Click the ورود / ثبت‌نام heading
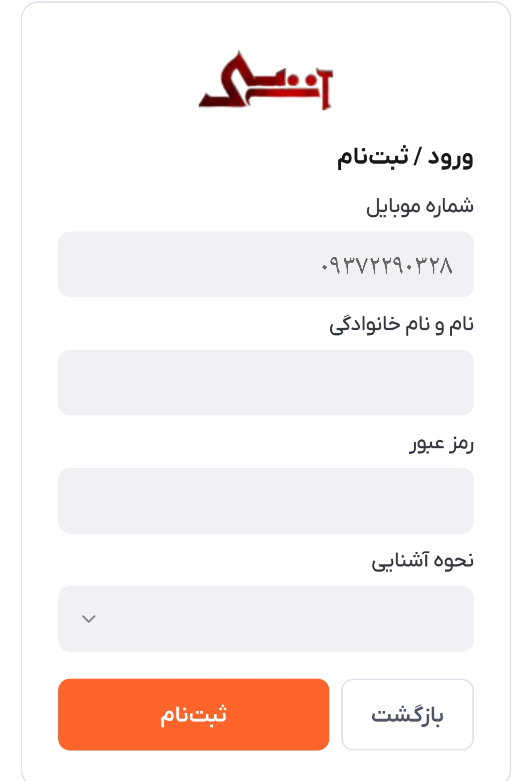532x781 pixels. (x=405, y=158)
